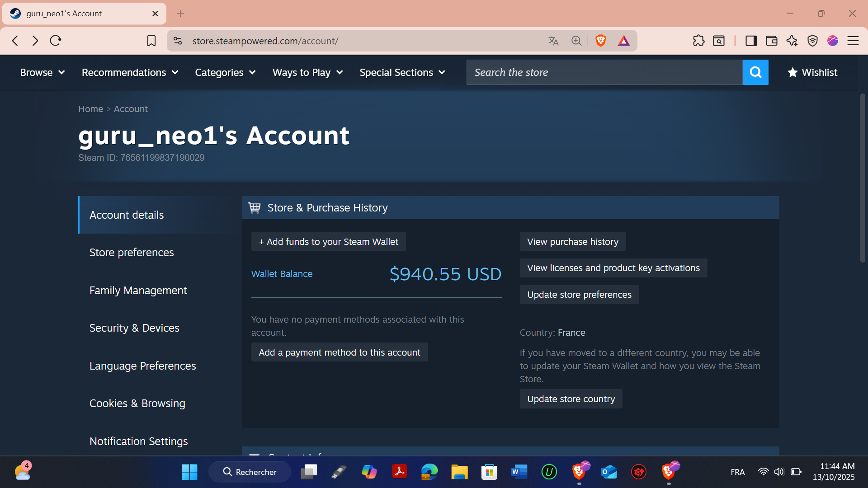Open Brave Wallet icon in toolbar
Image resolution: width=868 pixels, height=488 pixels.
coord(771,41)
